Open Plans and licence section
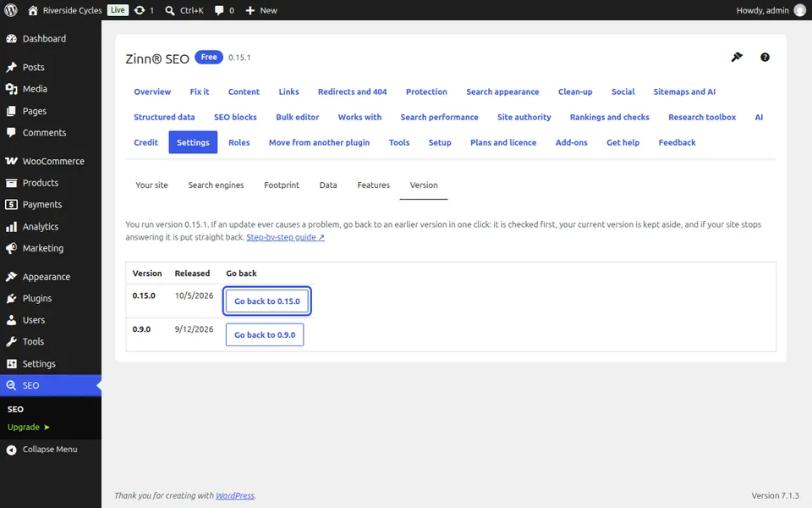 click(x=503, y=142)
